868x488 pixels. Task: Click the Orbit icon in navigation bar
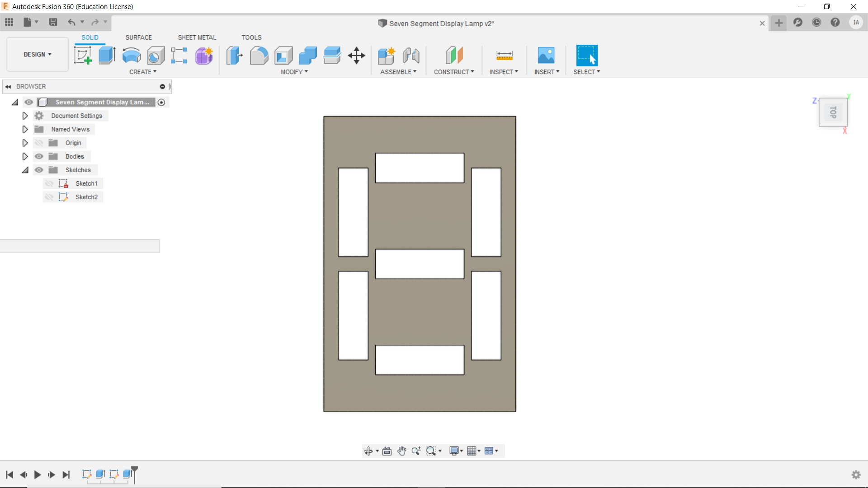369,450
